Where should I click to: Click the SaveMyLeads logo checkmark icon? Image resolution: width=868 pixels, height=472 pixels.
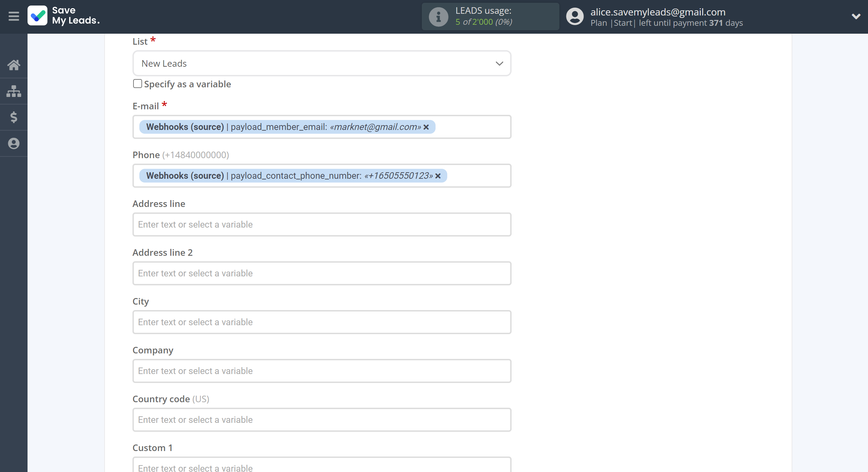click(39, 16)
